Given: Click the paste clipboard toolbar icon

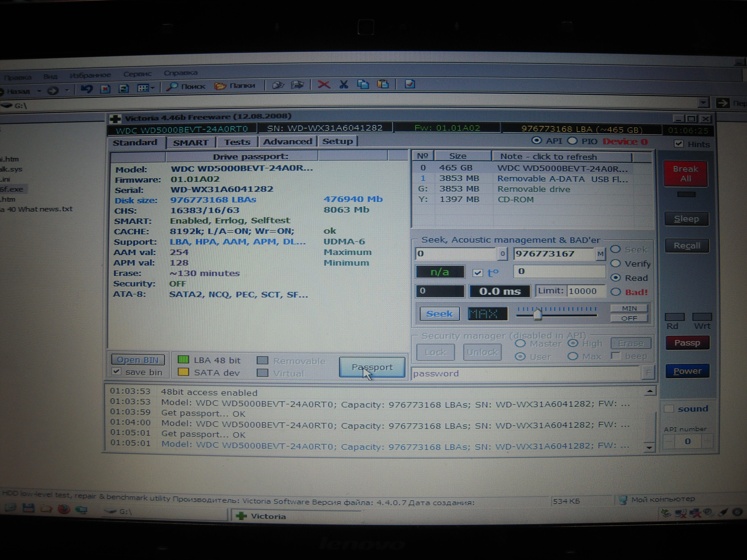Looking at the screenshot, I should tap(383, 84).
